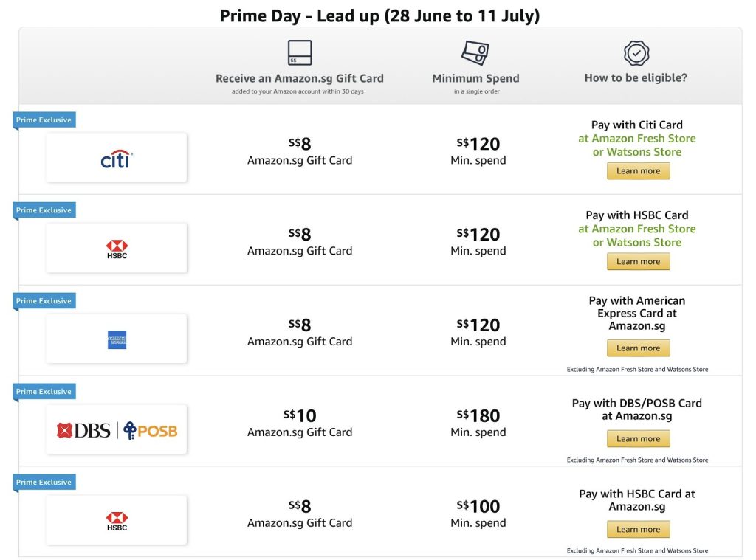This screenshot has height=560, width=756.
Task: Click the gift card icon in header
Action: [300, 53]
